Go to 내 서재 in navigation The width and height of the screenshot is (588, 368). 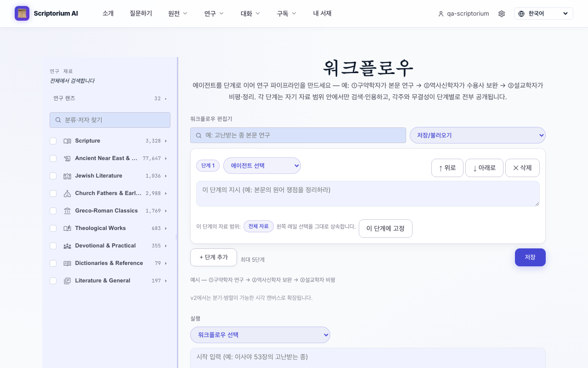(x=322, y=13)
